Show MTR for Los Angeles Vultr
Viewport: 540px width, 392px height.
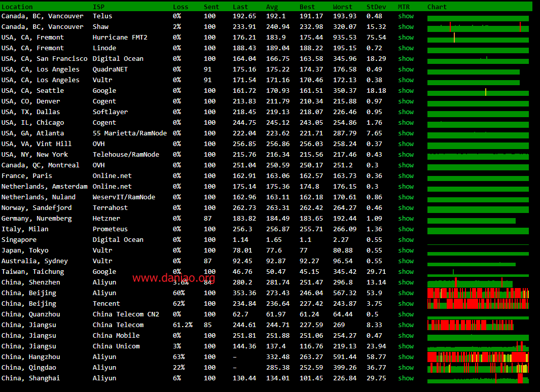406,80
